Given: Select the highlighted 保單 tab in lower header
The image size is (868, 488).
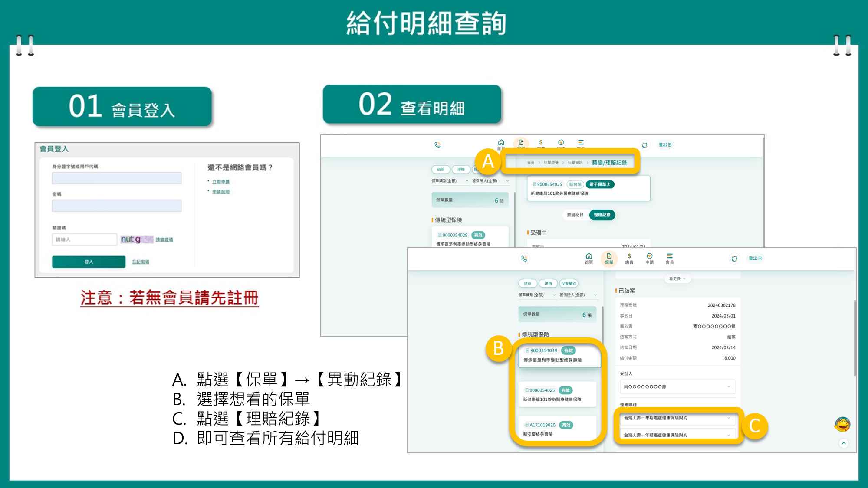Looking at the screenshot, I should [x=609, y=259].
